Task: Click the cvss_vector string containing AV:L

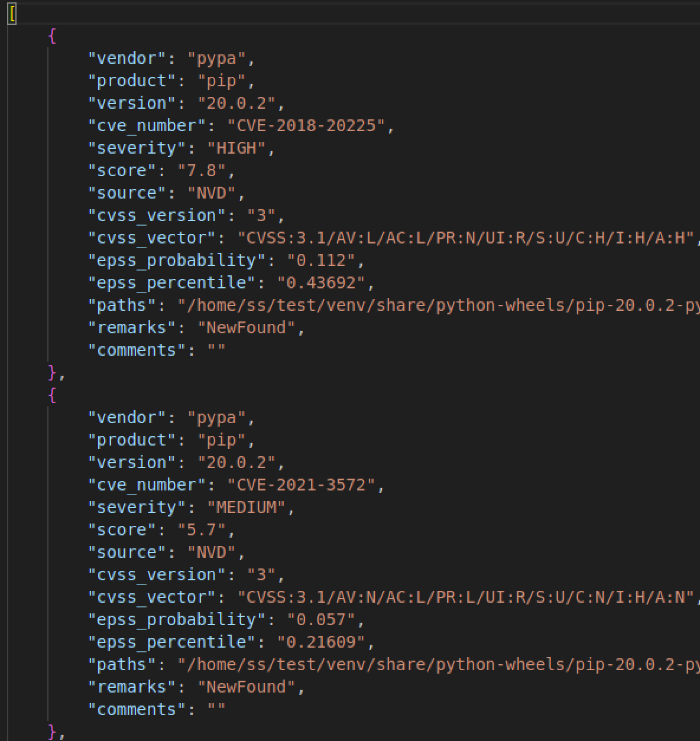Action: coord(465,238)
